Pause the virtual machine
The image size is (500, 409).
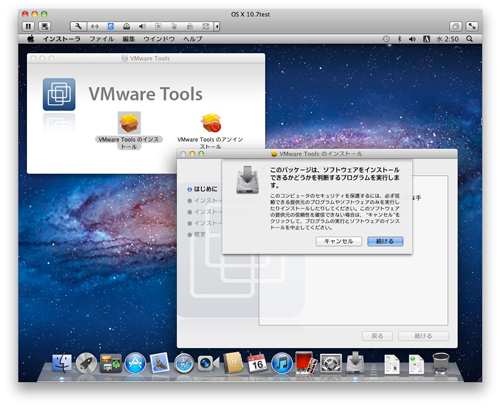28,26
